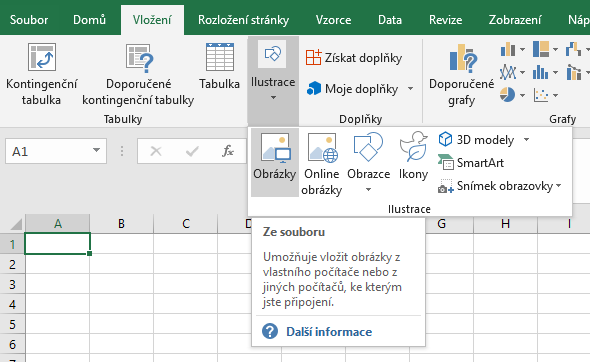Open the Vzorce tab

pos(333,20)
